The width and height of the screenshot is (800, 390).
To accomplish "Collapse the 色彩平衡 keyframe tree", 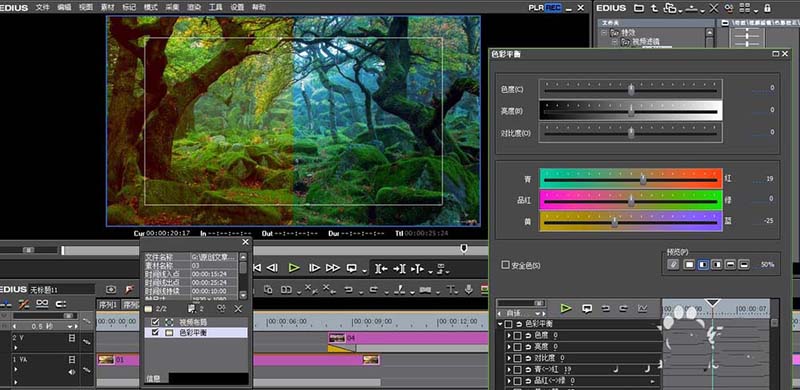I will [500, 324].
